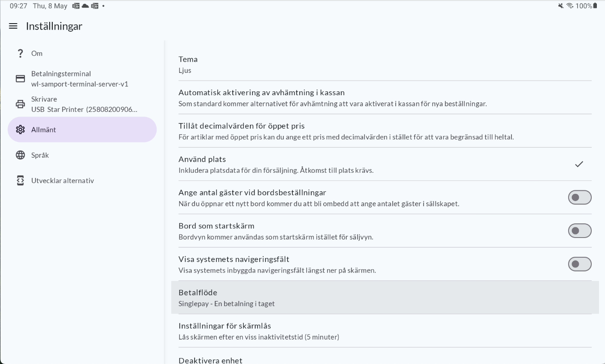605x364 pixels.
Task: Enable Ange antal gäster vid bordsbeställningar switch
Action: click(x=580, y=197)
